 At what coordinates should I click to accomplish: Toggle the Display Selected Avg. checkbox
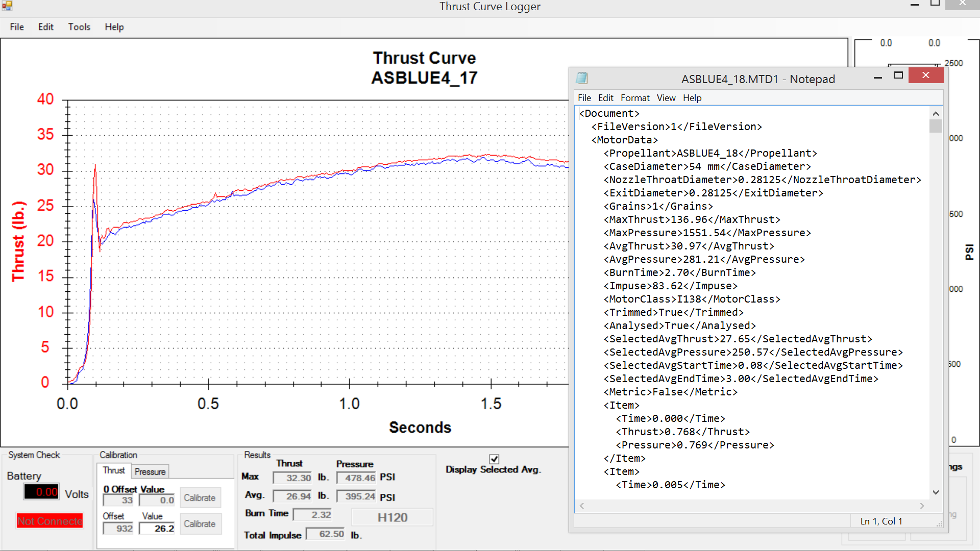[494, 459]
